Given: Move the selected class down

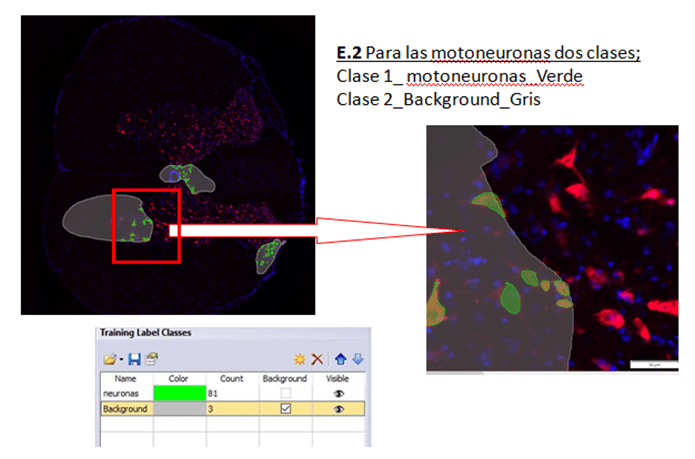Looking at the screenshot, I should click(x=357, y=358).
